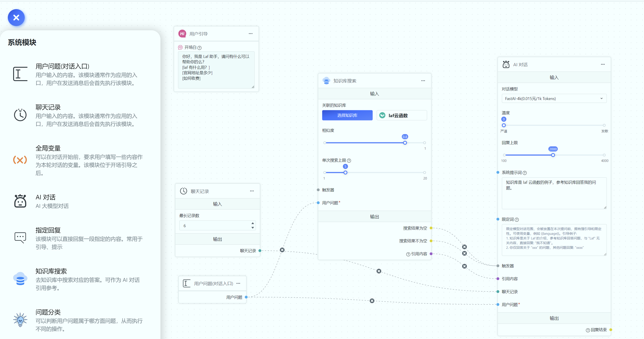Choose the 问题分类 lightbulb module icon
Image resolution: width=644 pixels, height=339 pixels.
(x=20, y=320)
